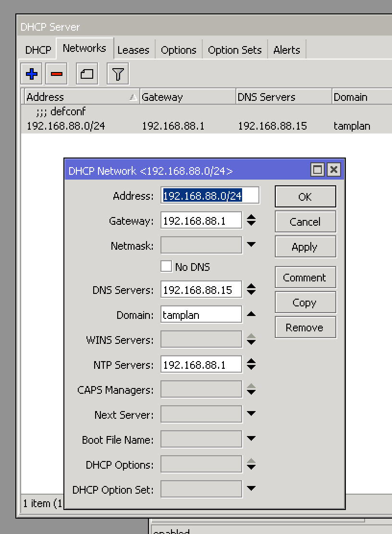The height and width of the screenshot is (534, 392).
Task: Select the 192.168.88.0/24 address cell in table
Action: tap(66, 126)
